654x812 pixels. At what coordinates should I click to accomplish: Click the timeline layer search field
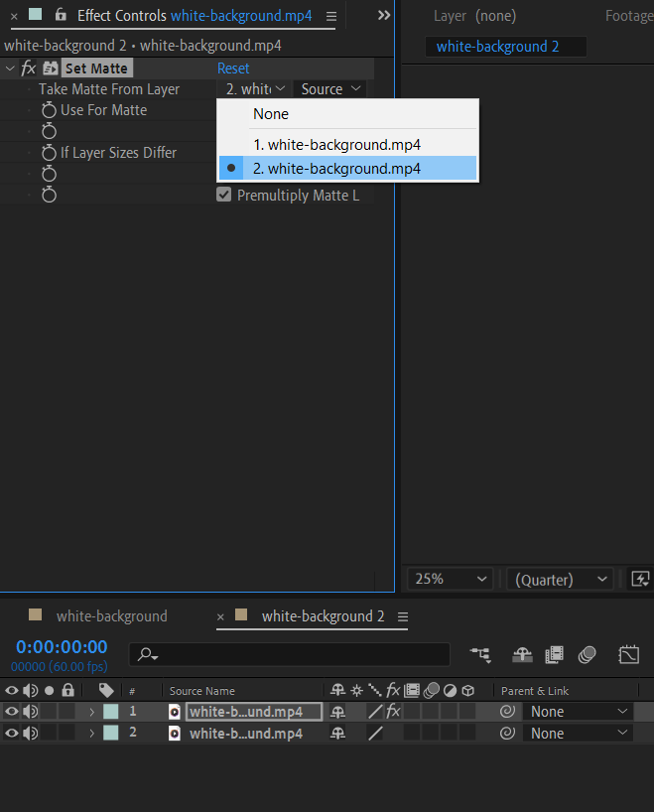pyautogui.click(x=290, y=654)
